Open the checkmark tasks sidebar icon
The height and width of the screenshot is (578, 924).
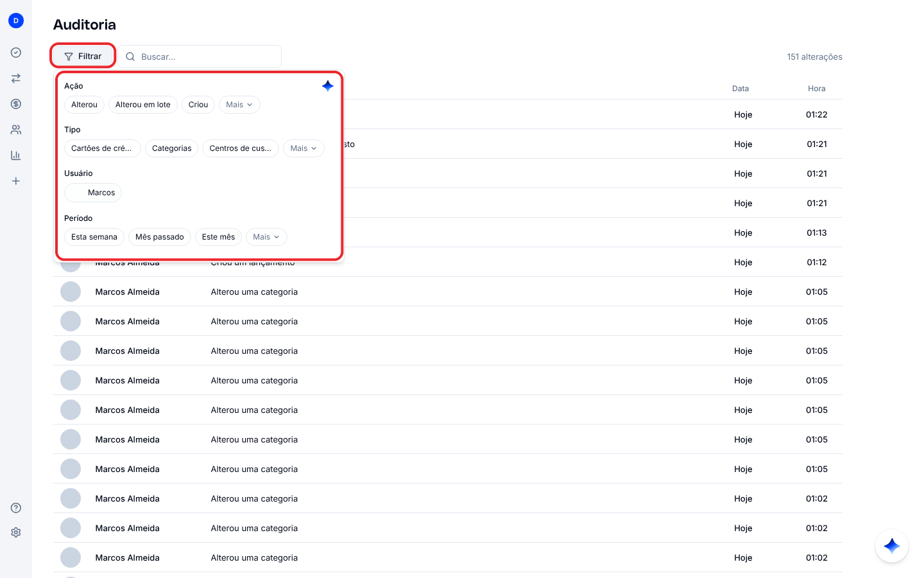point(16,53)
